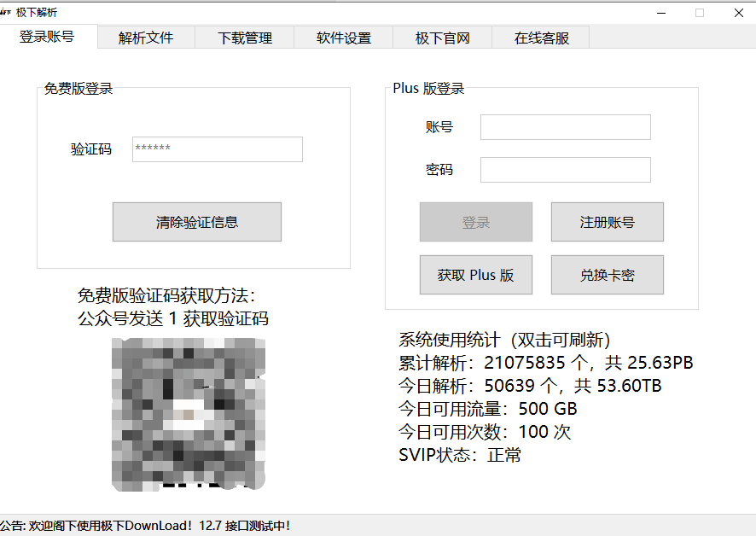This screenshot has height=536, width=756.
Task: Focus the 密码 input field
Action: point(566,170)
